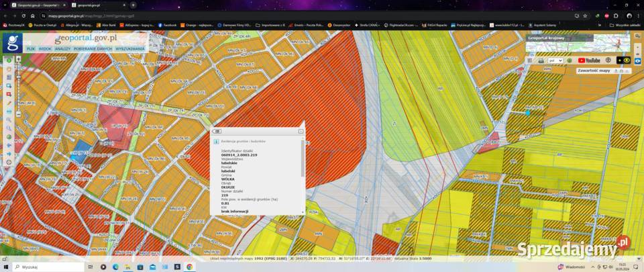
Task: Open the layers list tool in left toolbar
Action: click(9, 77)
